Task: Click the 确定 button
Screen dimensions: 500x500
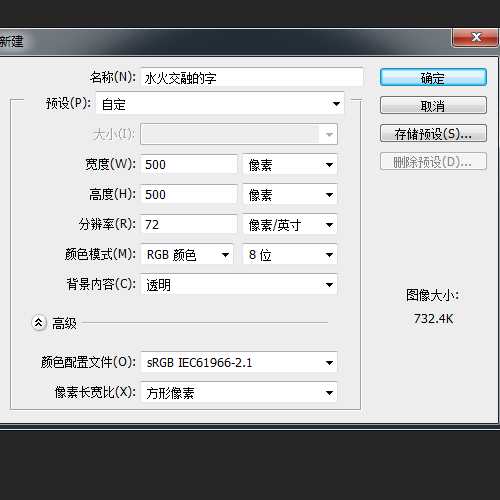Action: (433, 78)
